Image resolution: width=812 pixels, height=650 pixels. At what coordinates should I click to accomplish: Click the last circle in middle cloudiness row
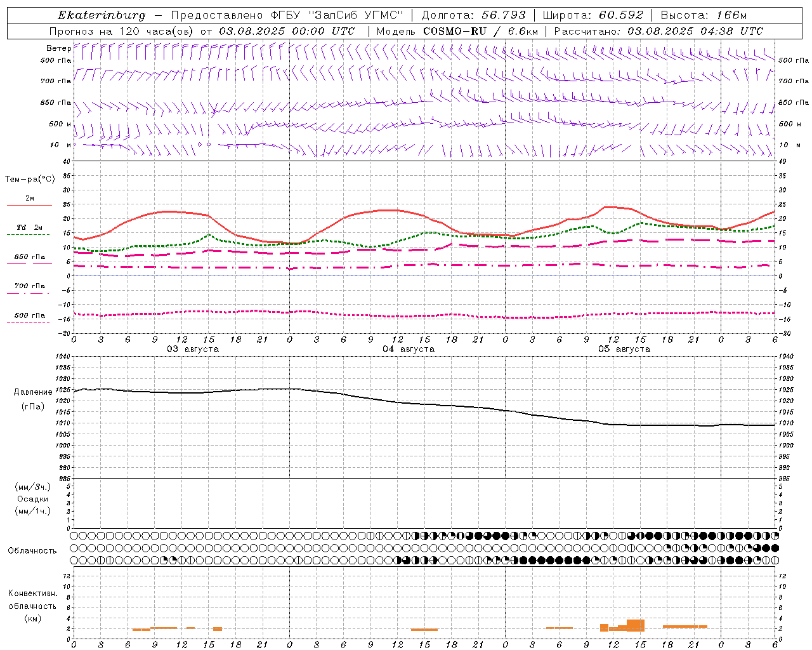[775, 548]
